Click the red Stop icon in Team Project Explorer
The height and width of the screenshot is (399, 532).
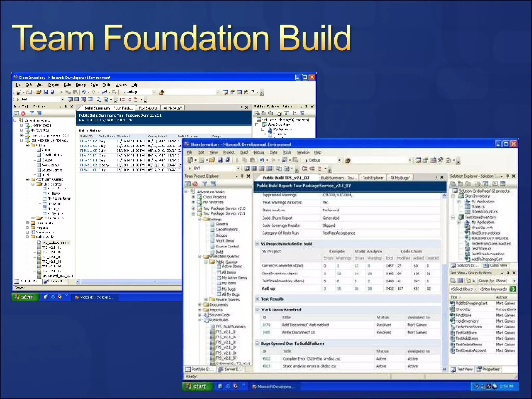pyautogui.click(x=195, y=184)
